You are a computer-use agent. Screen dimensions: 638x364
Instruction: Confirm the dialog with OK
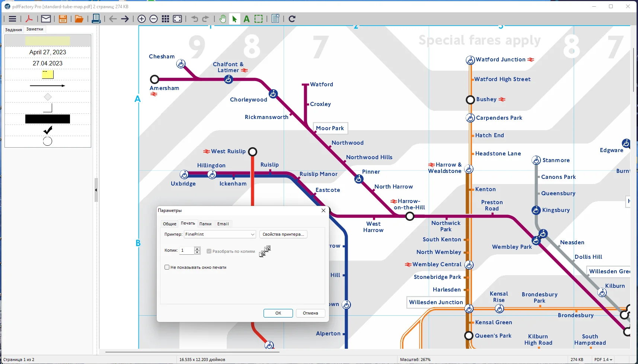[x=278, y=313]
